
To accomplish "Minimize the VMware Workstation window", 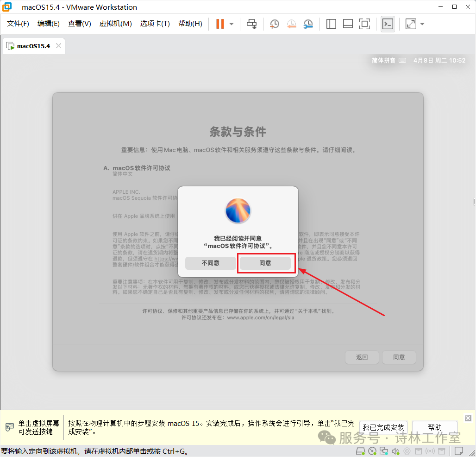I will click(x=441, y=6).
